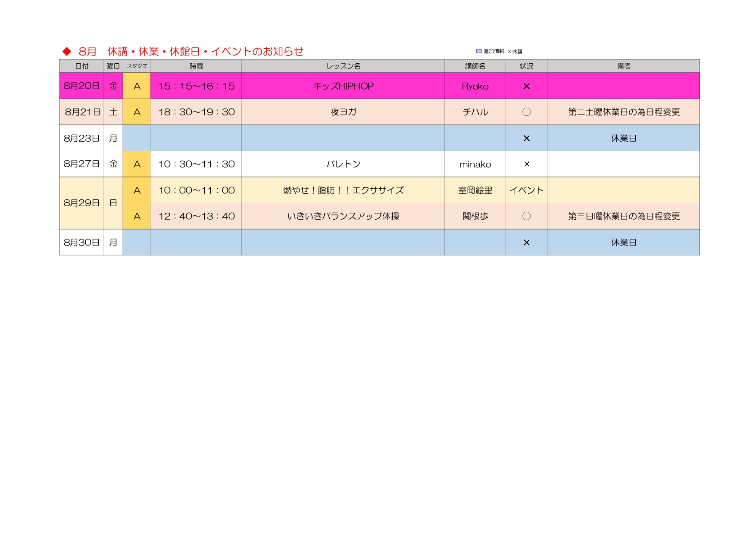Select the lesson 'キッズHIPHOP'
Screen dimensions: 756x534
point(343,86)
